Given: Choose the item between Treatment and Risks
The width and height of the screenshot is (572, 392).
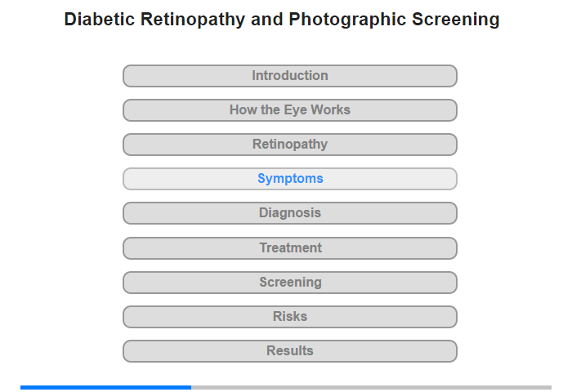Looking at the screenshot, I should click(290, 283).
